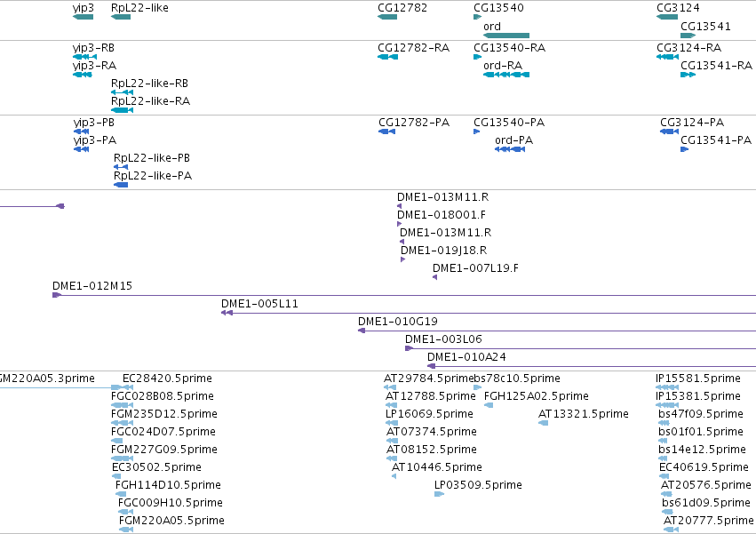Click the ord gene bar
This screenshot has width=756, height=534.
click(x=506, y=36)
